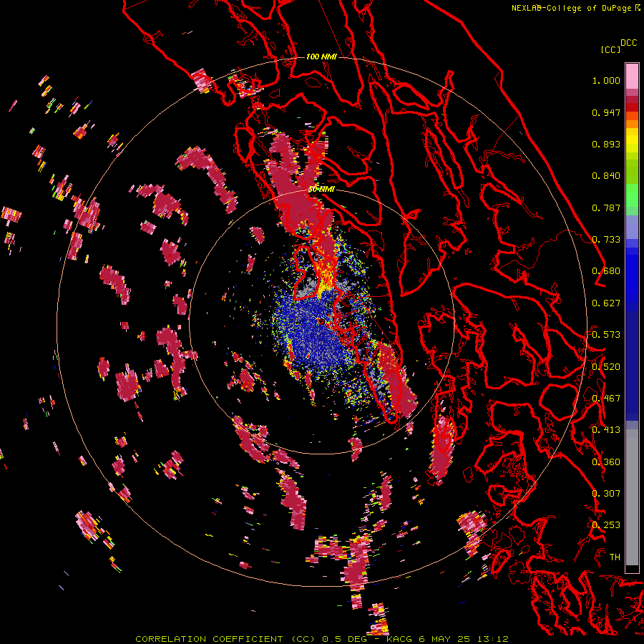Viewport: 644px width, 644px height.
Task: Select the 0.413 color scale value
Action: (606, 430)
